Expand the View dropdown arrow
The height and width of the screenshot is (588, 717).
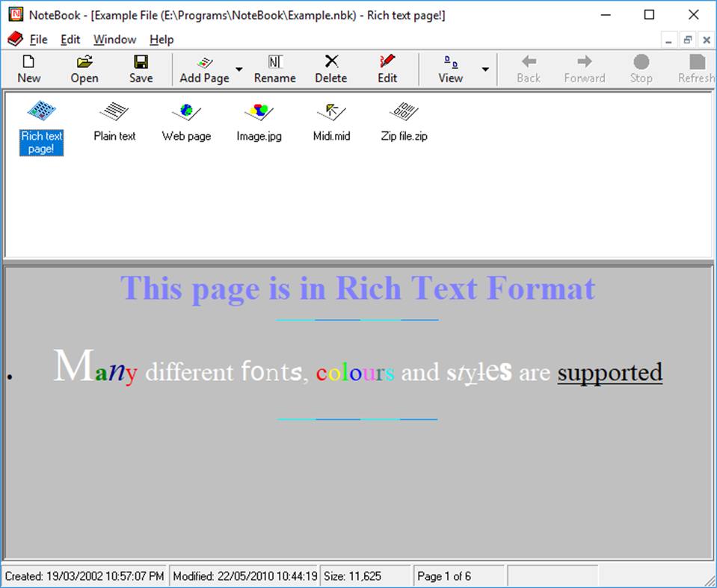click(486, 69)
